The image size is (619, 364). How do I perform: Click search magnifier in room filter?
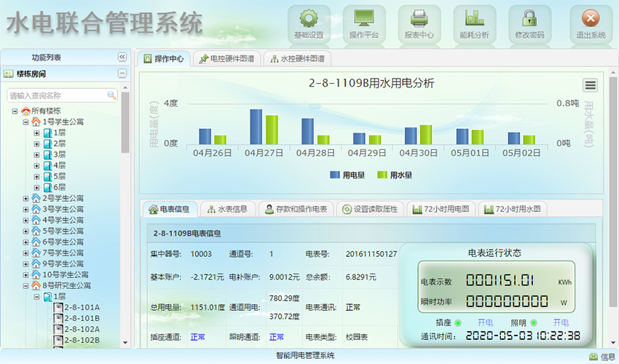(111, 95)
